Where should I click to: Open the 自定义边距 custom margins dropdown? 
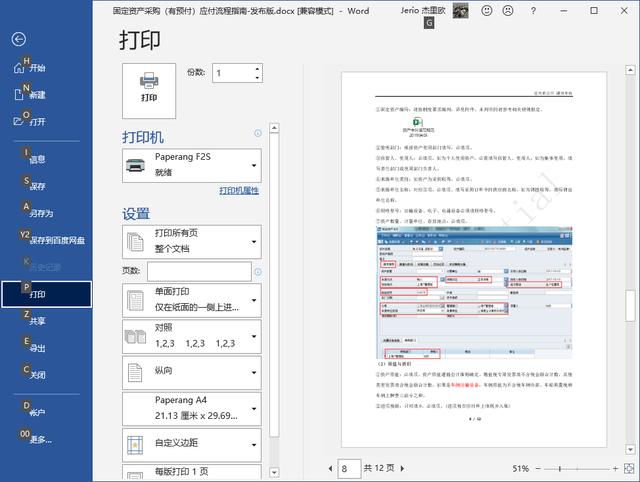point(192,445)
